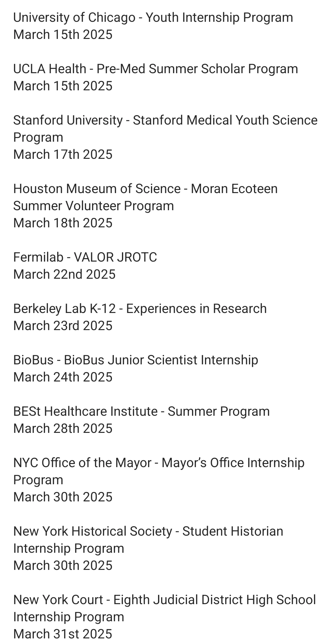This screenshot has height=644, width=336.
Task: Select NYC Office of the Mayor internship line
Action: tap(159, 471)
